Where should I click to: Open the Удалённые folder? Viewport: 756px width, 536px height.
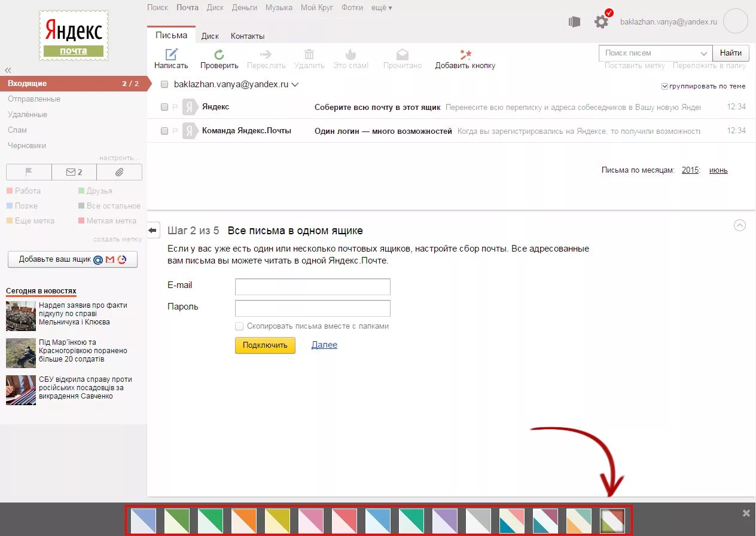pyautogui.click(x=28, y=115)
